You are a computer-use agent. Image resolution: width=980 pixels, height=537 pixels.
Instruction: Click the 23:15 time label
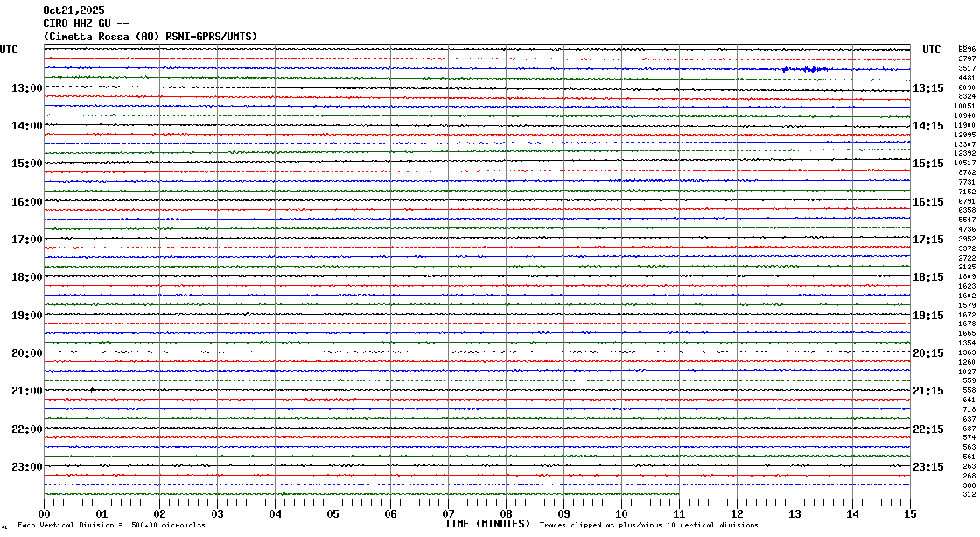[928, 466]
